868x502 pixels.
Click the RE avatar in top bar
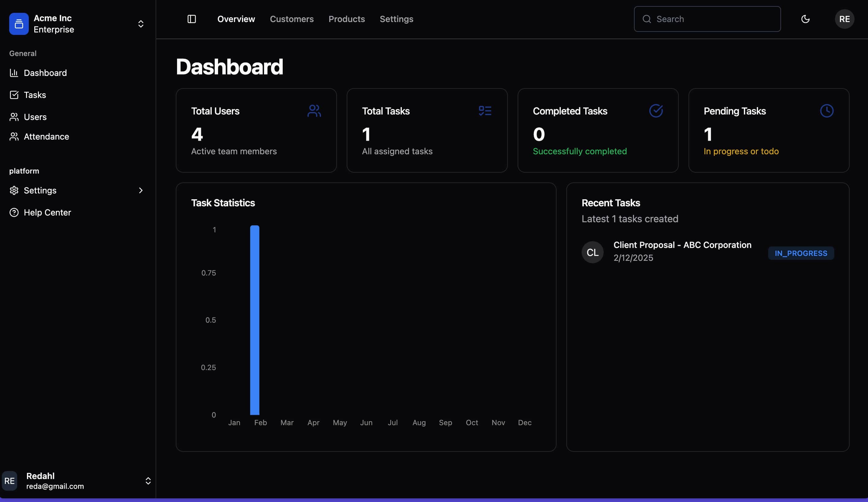(x=844, y=19)
